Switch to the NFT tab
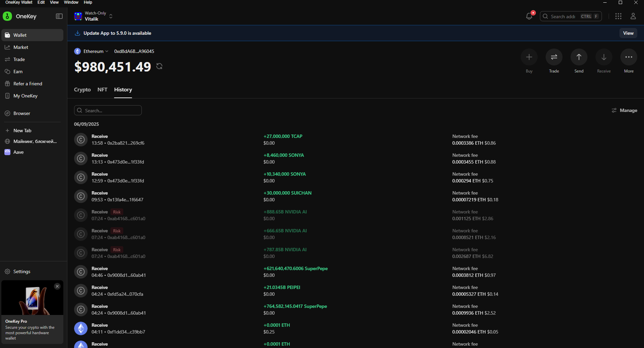Viewport: 644px width, 348px height. pyautogui.click(x=102, y=90)
